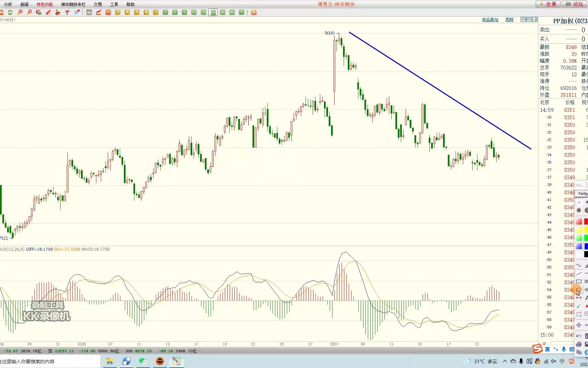
Task: Open the 交易 menu in menu bar
Action: tap(98, 4)
